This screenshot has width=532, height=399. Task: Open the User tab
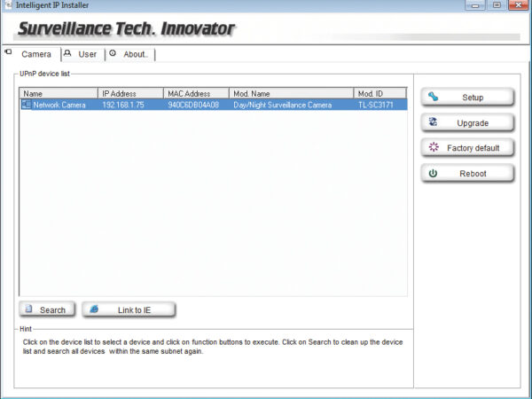(87, 54)
